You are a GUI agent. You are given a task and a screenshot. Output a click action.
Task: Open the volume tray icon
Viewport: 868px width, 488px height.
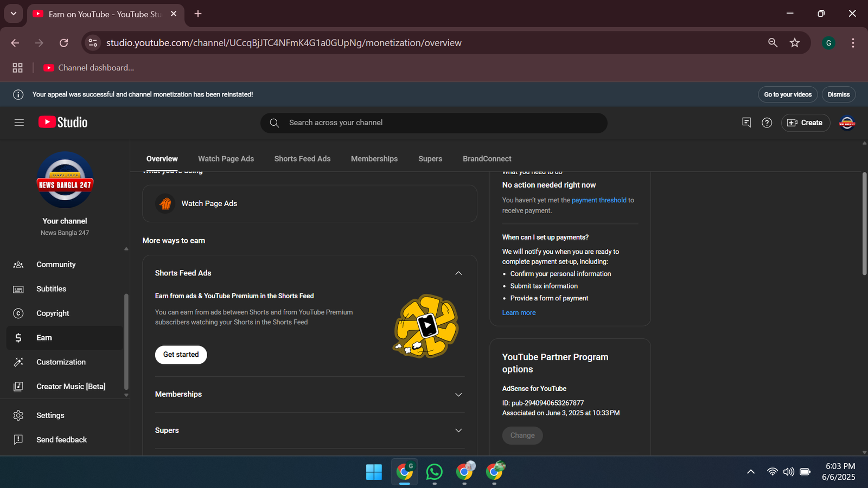point(789,472)
